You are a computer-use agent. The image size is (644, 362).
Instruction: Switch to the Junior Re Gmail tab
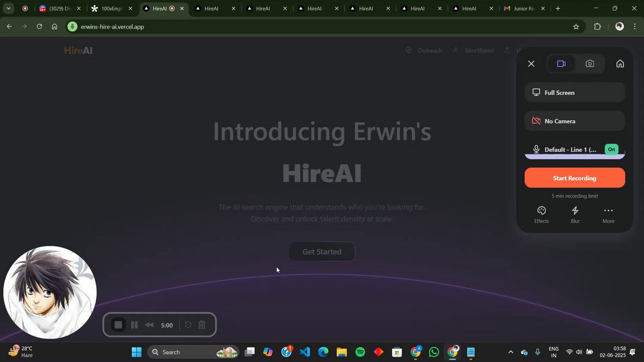[523, 9]
